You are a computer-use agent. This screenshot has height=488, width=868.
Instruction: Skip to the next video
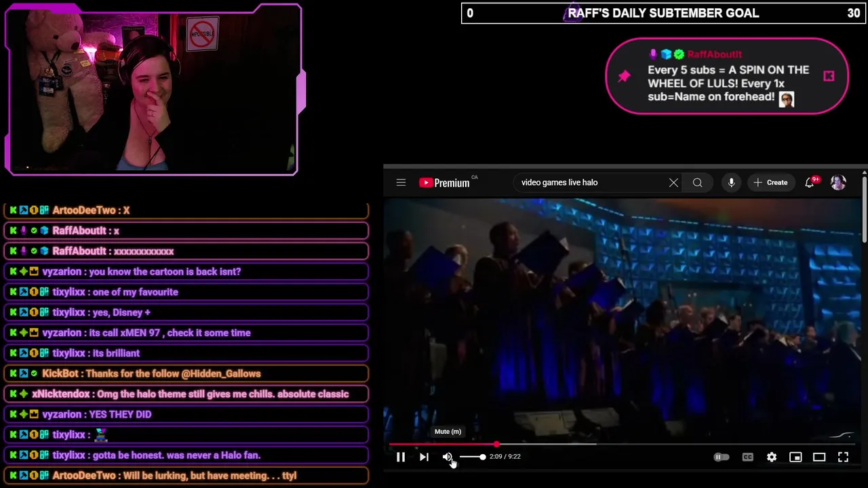click(424, 457)
